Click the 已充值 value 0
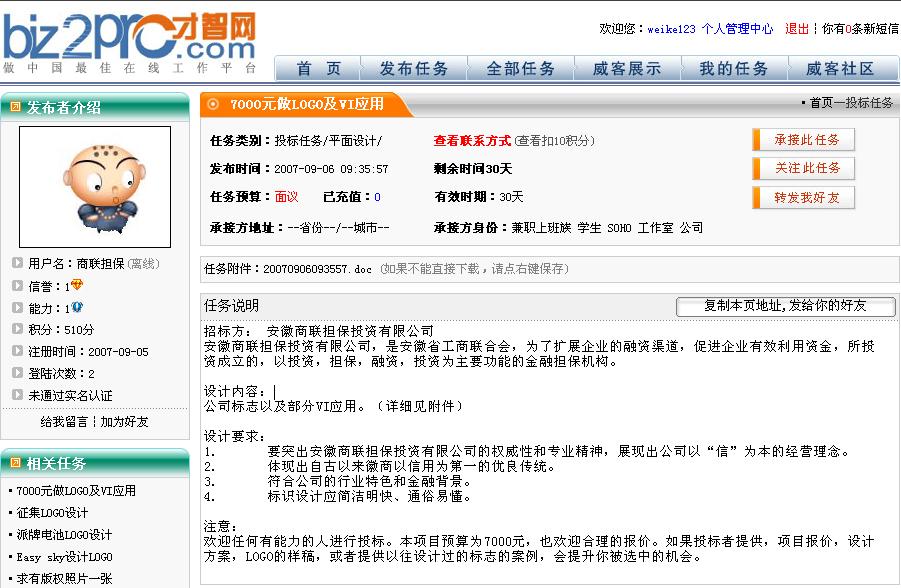This screenshot has height=588, width=901. click(378, 197)
